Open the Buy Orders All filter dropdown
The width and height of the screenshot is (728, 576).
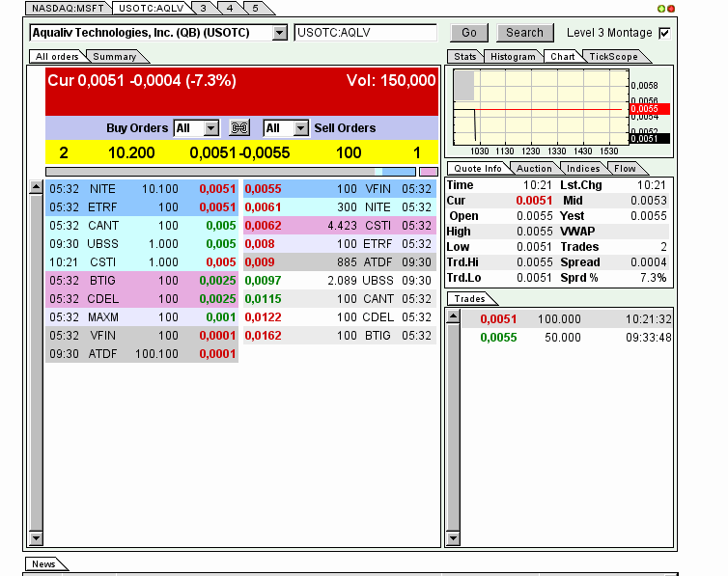click(211, 128)
